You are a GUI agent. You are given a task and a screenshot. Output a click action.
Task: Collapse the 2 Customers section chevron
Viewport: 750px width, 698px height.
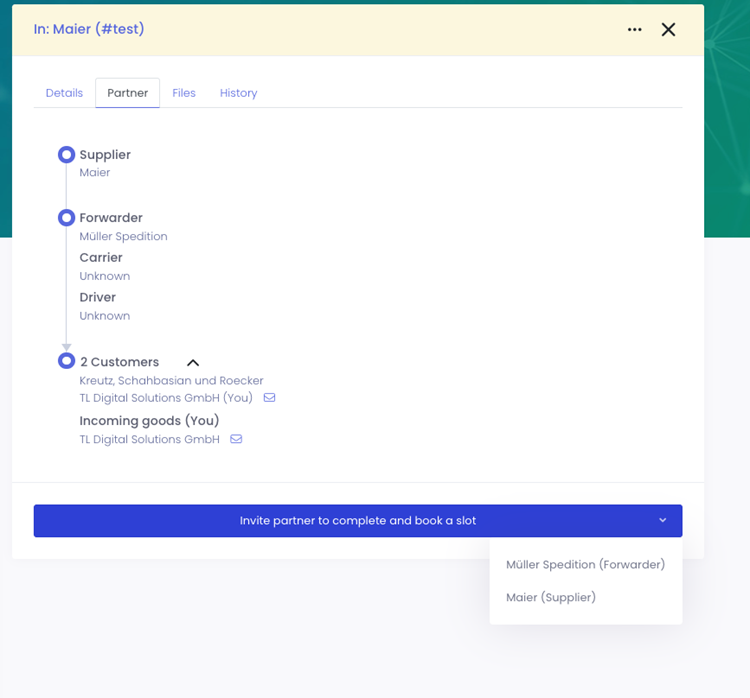point(193,363)
